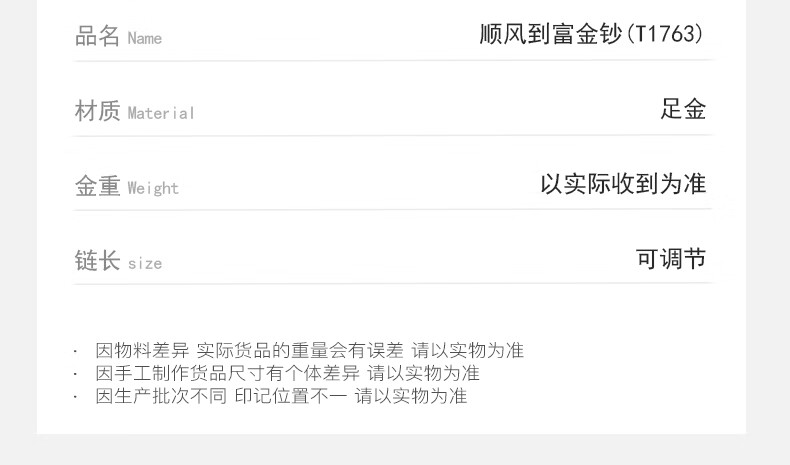Screen dimensions: 790x465
Task: Click the bullet before 因手工制作
Action: [76, 373]
